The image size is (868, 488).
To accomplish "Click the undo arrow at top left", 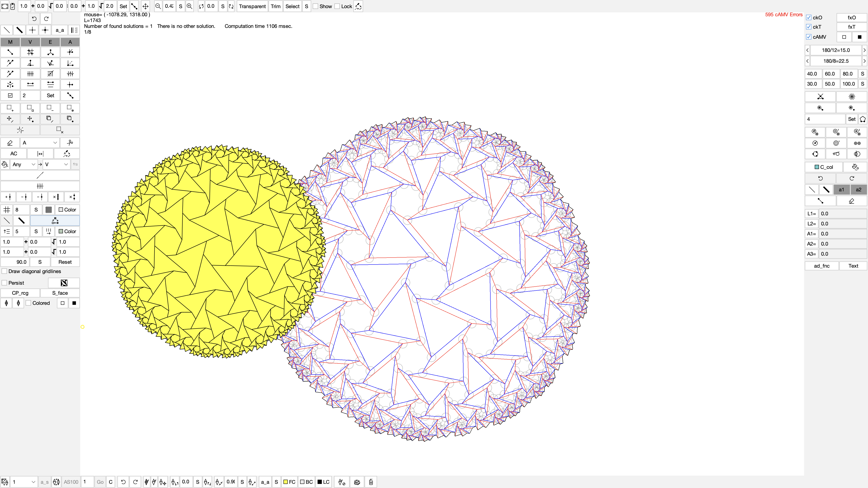I will pyautogui.click(x=34, y=19).
